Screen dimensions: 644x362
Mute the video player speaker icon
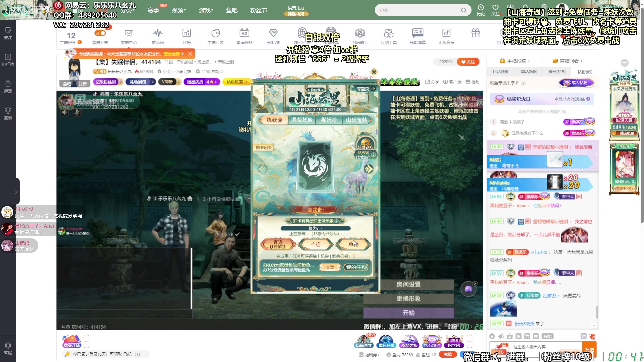click(x=65, y=112)
